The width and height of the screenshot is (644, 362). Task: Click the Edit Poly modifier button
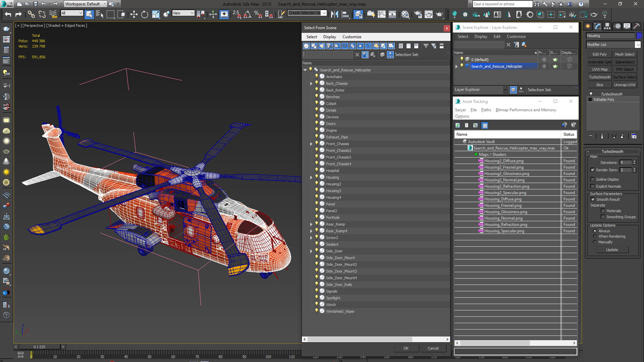[x=599, y=54]
